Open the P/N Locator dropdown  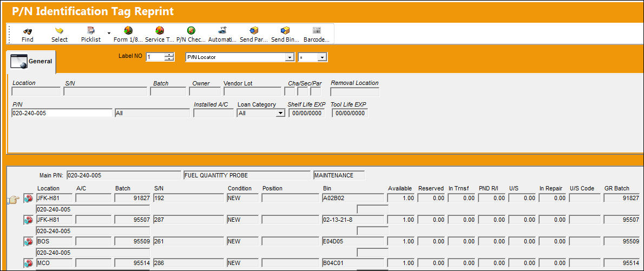coord(291,57)
